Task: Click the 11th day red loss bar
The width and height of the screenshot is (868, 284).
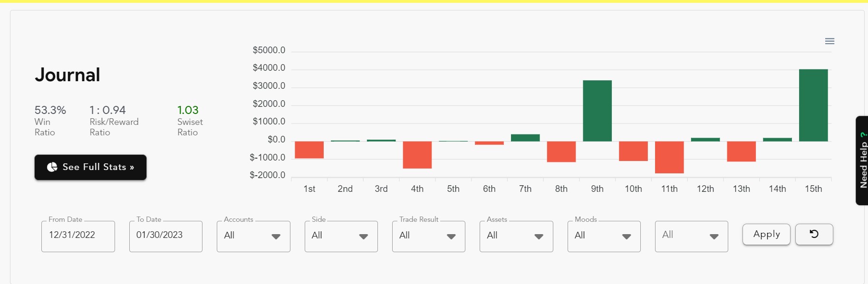Action: tap(669, 157)
